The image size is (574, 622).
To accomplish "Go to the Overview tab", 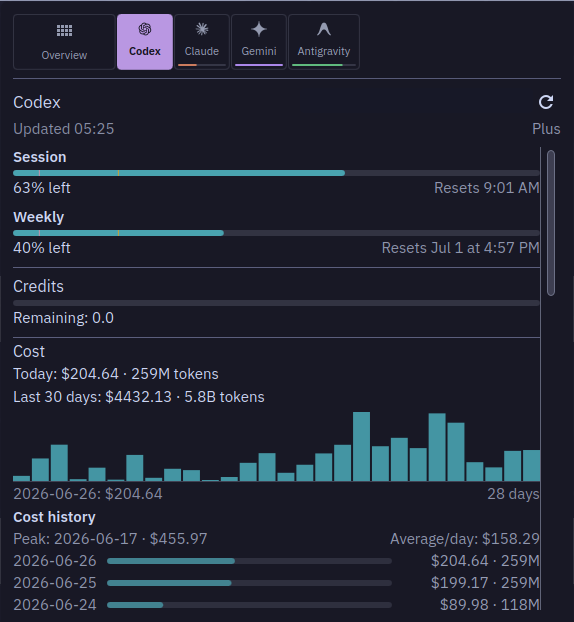I will 64,42.
